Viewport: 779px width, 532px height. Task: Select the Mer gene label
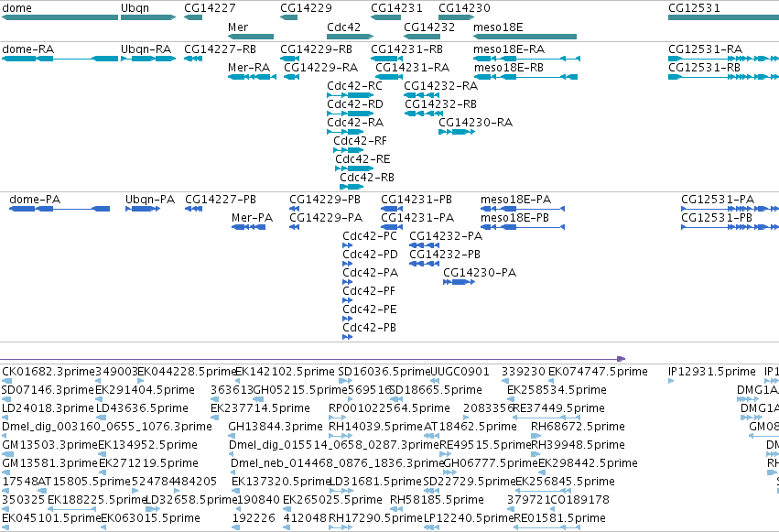(237, 27)
